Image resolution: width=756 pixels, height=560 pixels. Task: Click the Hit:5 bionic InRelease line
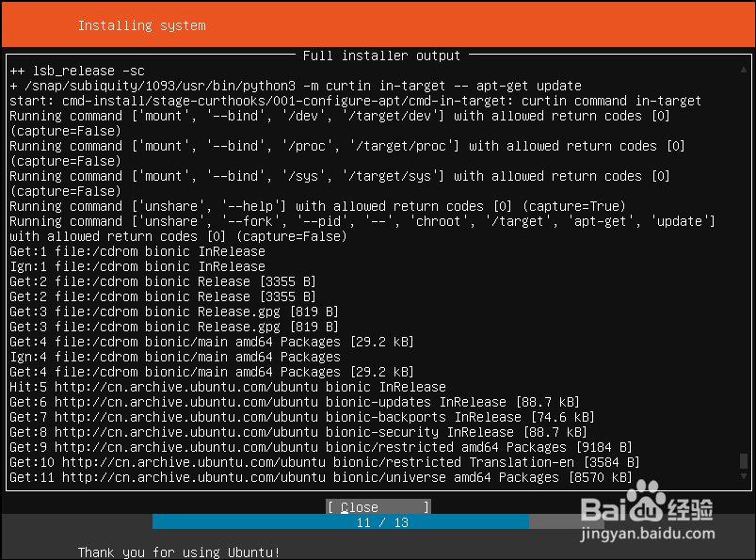click(227, 387)
